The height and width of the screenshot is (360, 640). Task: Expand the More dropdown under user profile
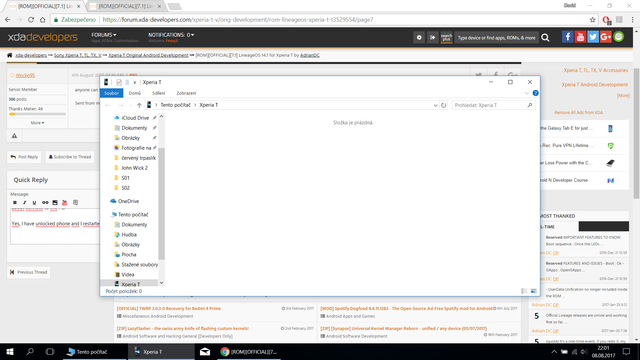point(37,123)
